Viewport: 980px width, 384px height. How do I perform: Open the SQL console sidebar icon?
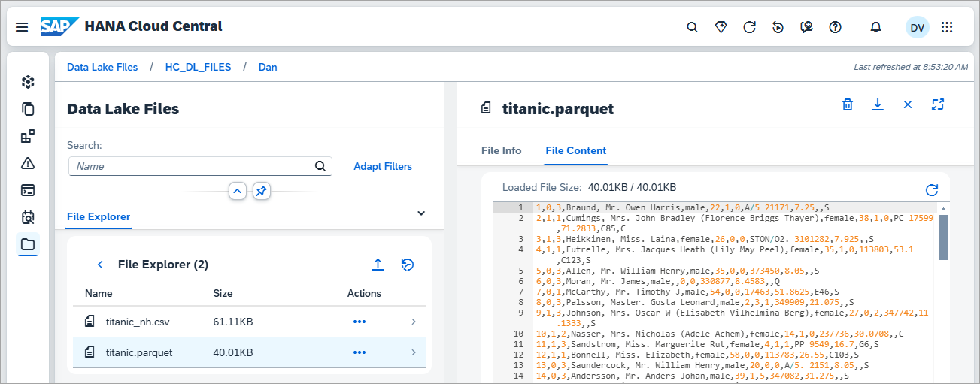coord(28,190)
